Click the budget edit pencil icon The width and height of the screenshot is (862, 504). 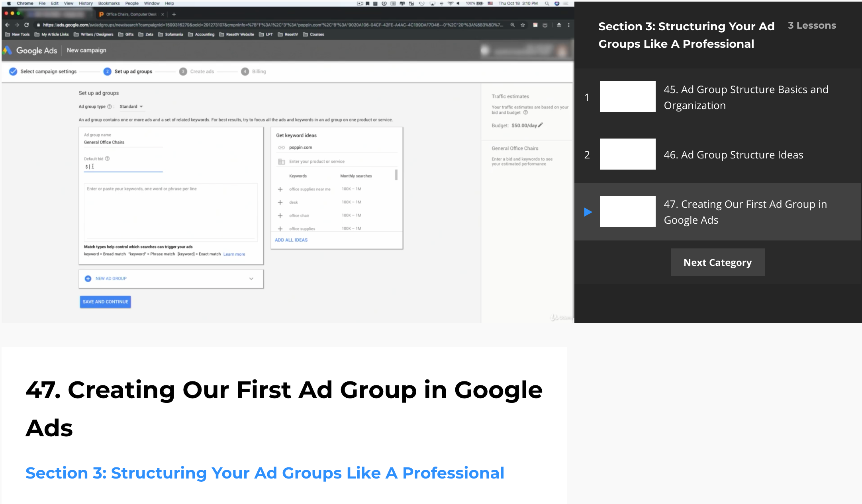[x=541, y=125]
